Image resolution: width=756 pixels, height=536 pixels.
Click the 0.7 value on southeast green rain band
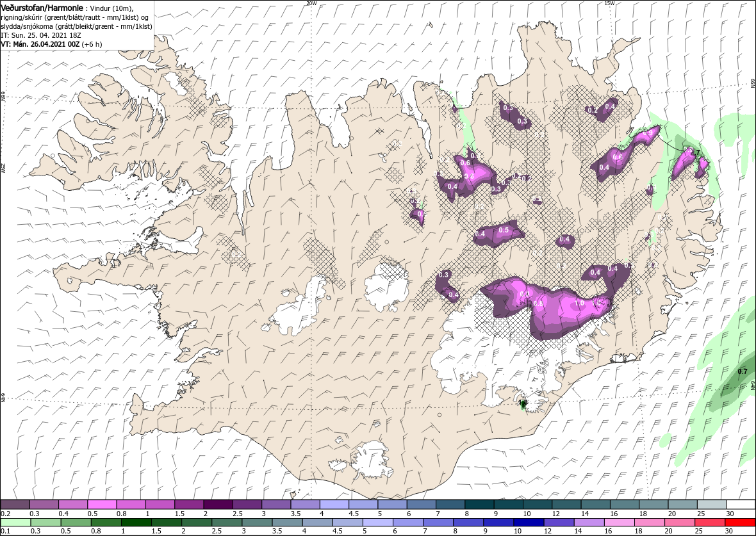[743, 371]
